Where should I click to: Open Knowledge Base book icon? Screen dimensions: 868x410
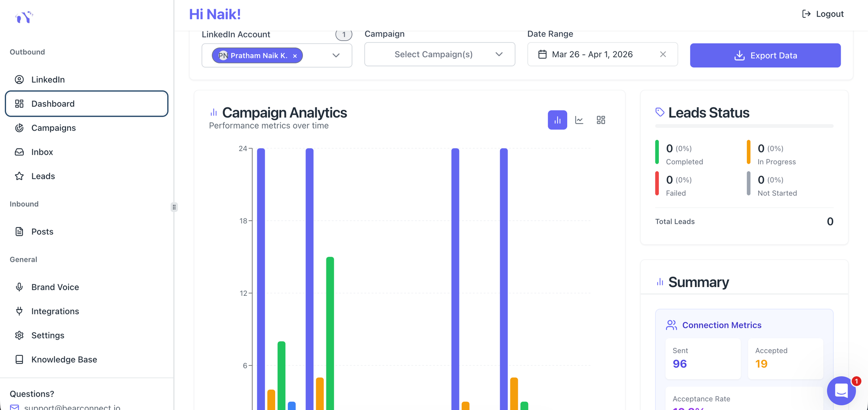(x=20, y=360)
